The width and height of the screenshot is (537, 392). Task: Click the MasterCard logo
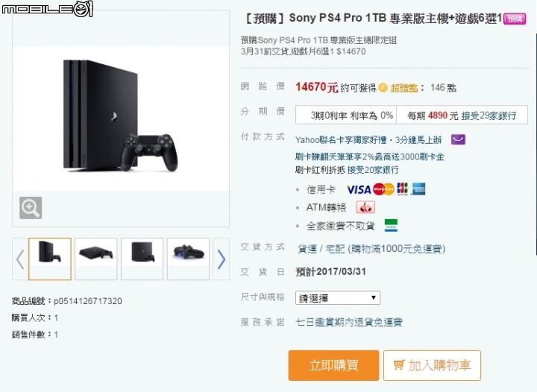[383, 189]
